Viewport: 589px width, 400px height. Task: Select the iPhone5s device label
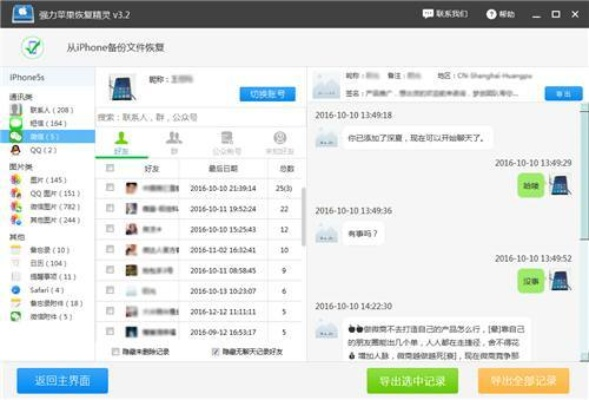pyautogui.click(x=27, y=77)
